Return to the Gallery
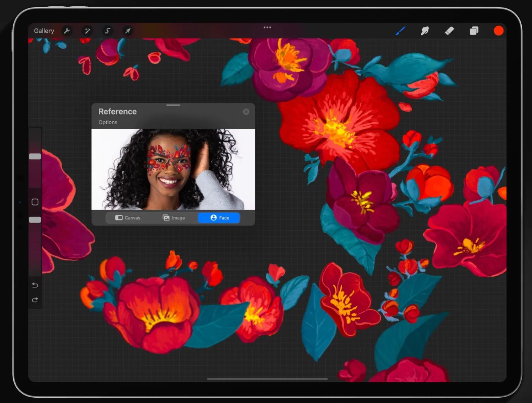 click(x=44, y=31)
